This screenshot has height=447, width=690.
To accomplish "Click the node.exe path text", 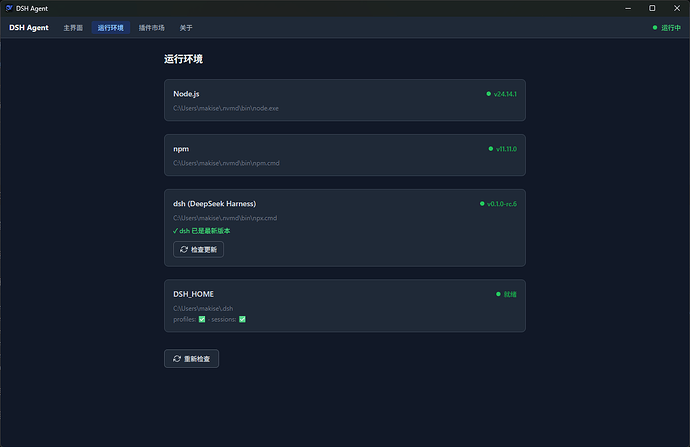I will 226,108.
